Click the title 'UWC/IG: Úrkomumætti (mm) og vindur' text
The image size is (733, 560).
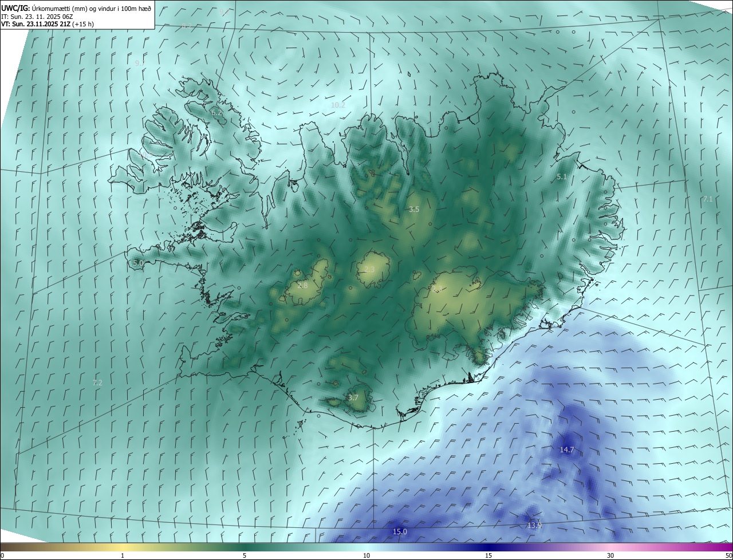coord(76,7)
